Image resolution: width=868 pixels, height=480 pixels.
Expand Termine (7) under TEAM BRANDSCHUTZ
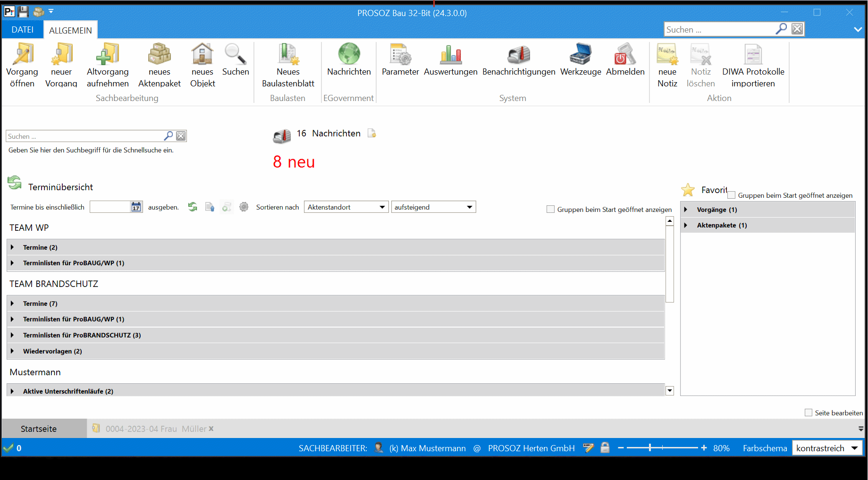point(12,303)
